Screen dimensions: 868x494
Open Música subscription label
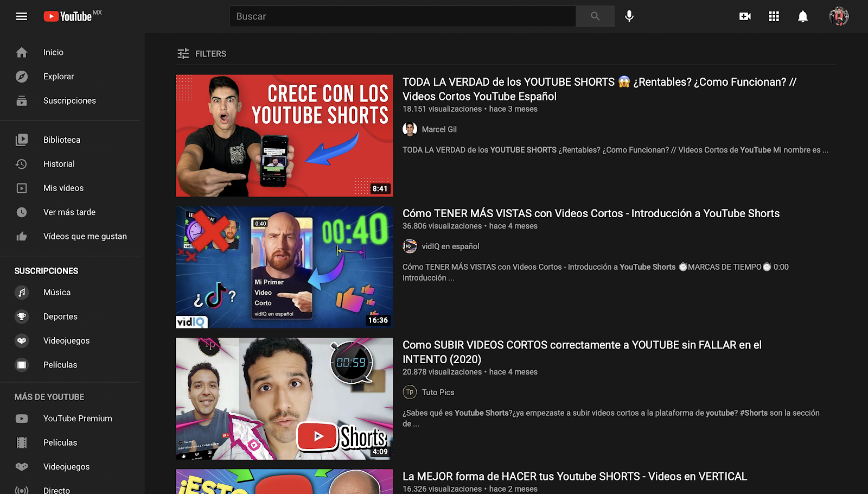coord(57,293)
